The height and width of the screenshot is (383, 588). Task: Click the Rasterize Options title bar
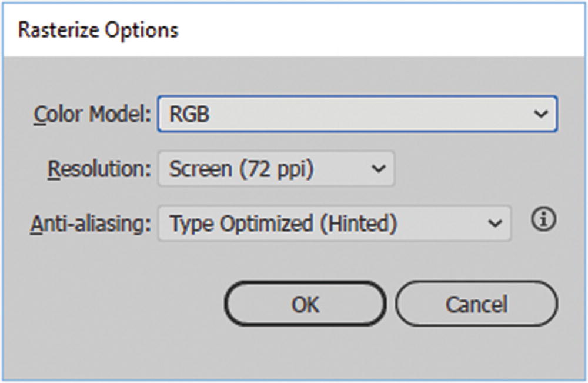tap(98, 29)
